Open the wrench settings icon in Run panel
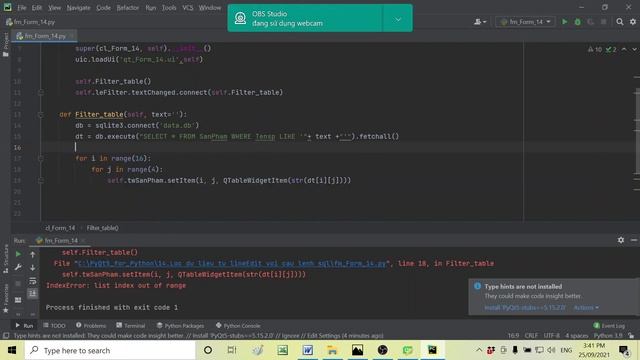 coord(18,267)
